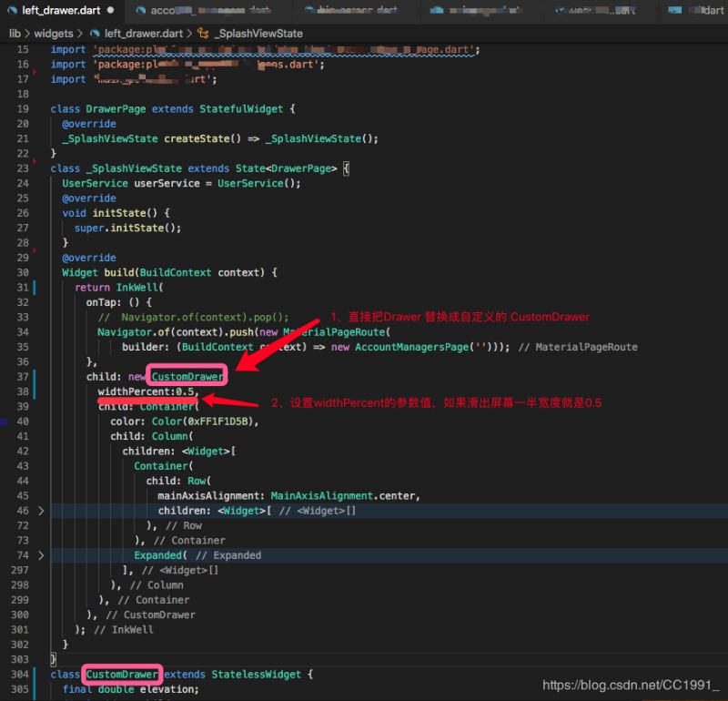Open the _SplashViewState breadcrumb symbol list
Viewport: 728px width, 701px height.
pyautogui.click(x=258, y=33)
